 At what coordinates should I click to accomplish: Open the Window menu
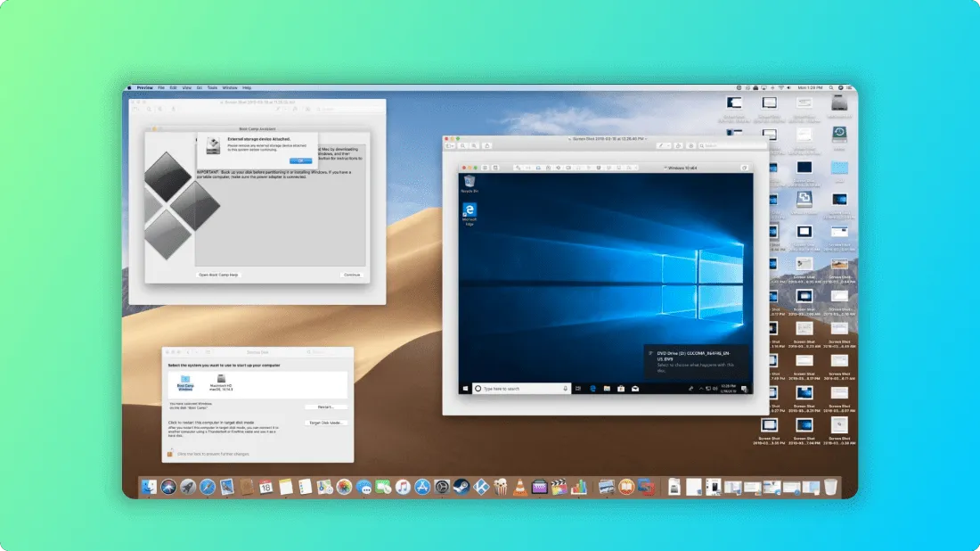pos(230,87)
